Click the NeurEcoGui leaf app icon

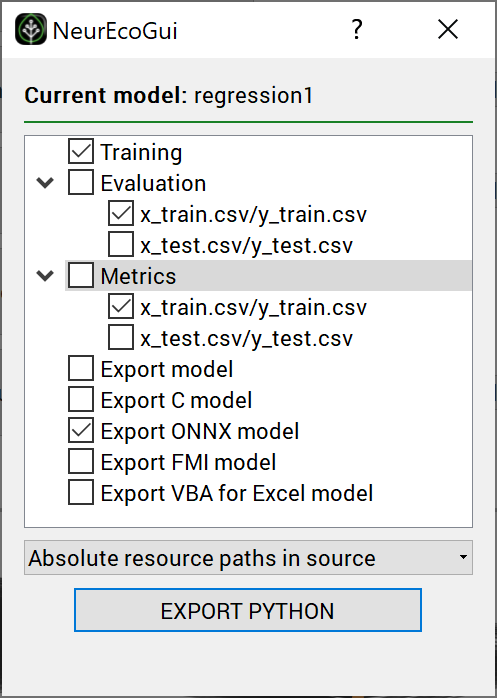31,29
